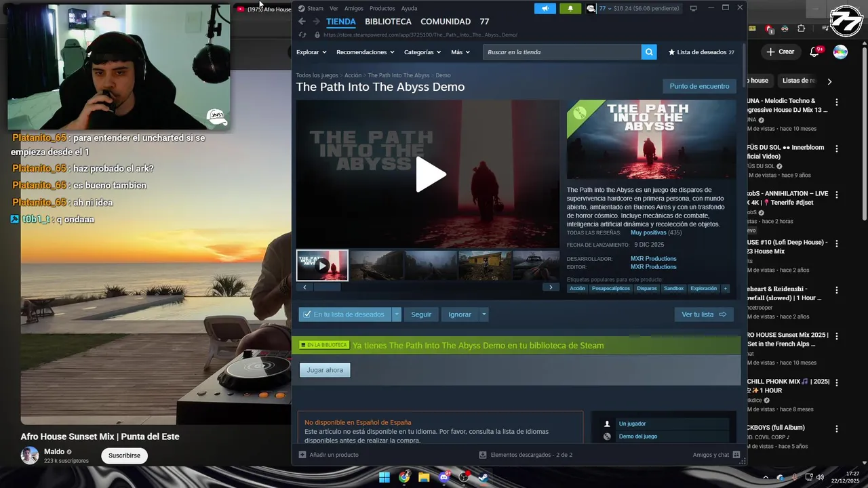
Task: Click Ver tu lista button
Action: (x=704, y=314)
